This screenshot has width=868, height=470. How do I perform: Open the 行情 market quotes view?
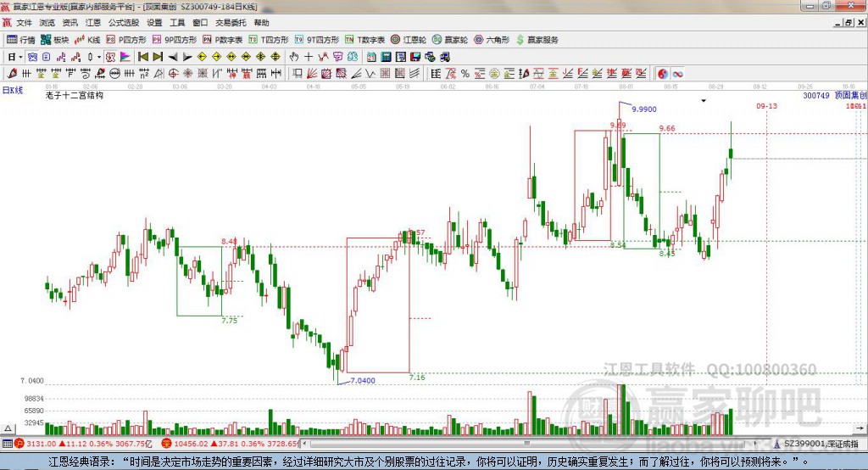tap(21, 40)
